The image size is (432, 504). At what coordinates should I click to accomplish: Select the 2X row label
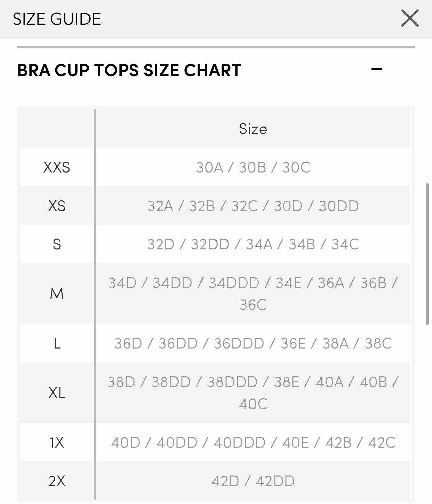pyautogui.click(x=57, y=481)
